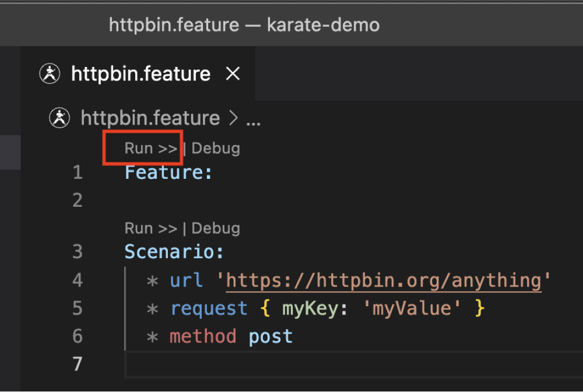Select the httpbin.feature editor tab
Viewport: 583px width, 392px height.
pos(138,73)
